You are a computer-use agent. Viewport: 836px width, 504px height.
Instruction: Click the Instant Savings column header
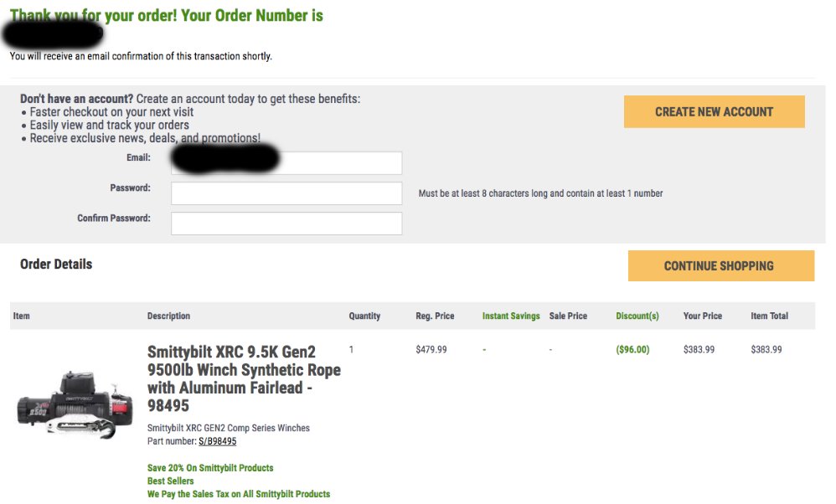coord(511,316)
